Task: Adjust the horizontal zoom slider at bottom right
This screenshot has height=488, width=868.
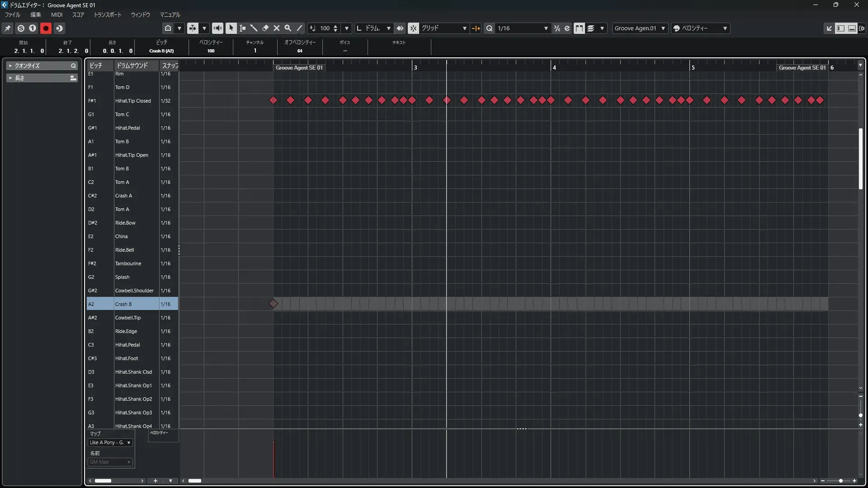Action: tap(840, 481)
